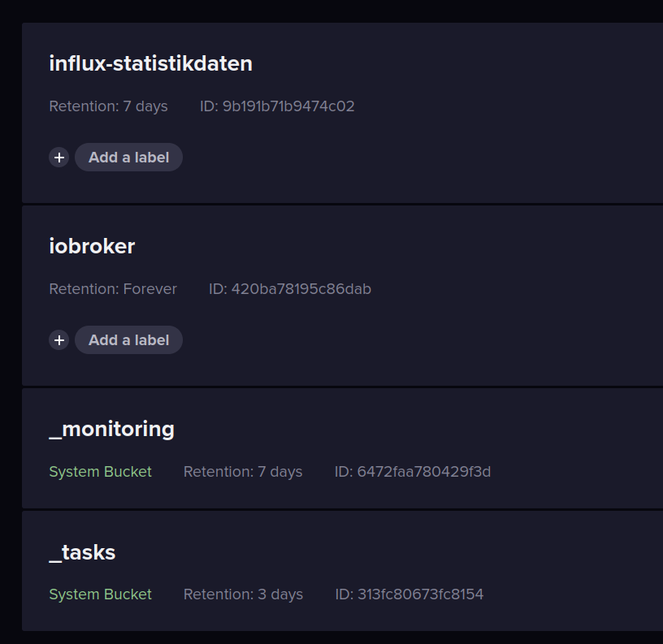Click System Bucket label under _monitoring
Viewport: 663px width, 644px height.
click(x=100, y=472)
